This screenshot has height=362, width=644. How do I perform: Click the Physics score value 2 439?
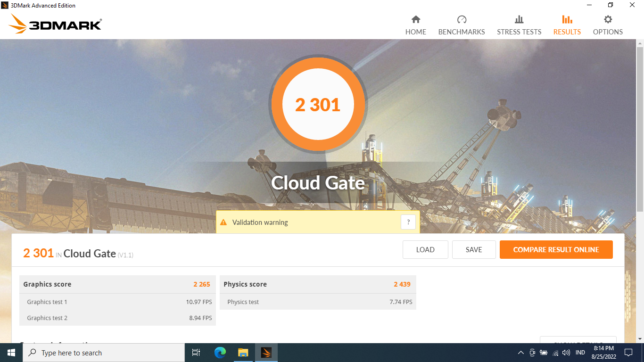pyautogui.click(x=402, y=284)
